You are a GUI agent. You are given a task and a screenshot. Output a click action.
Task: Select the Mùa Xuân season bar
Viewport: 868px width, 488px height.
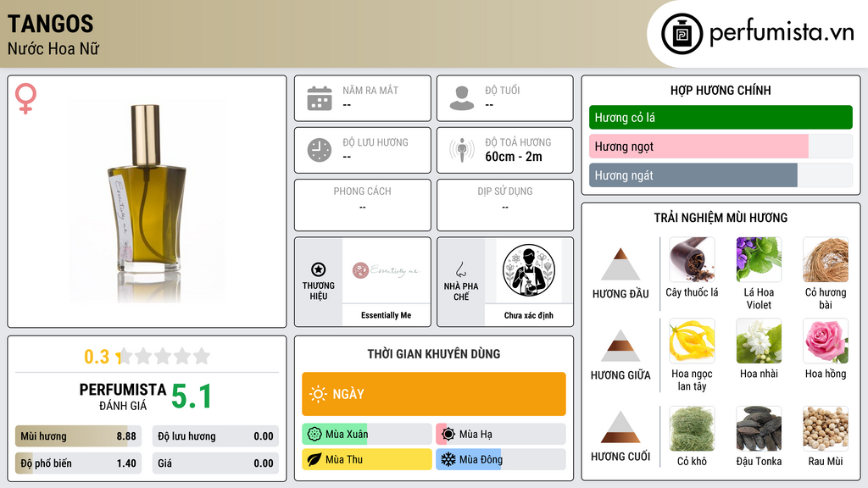[x=366, y=435]
